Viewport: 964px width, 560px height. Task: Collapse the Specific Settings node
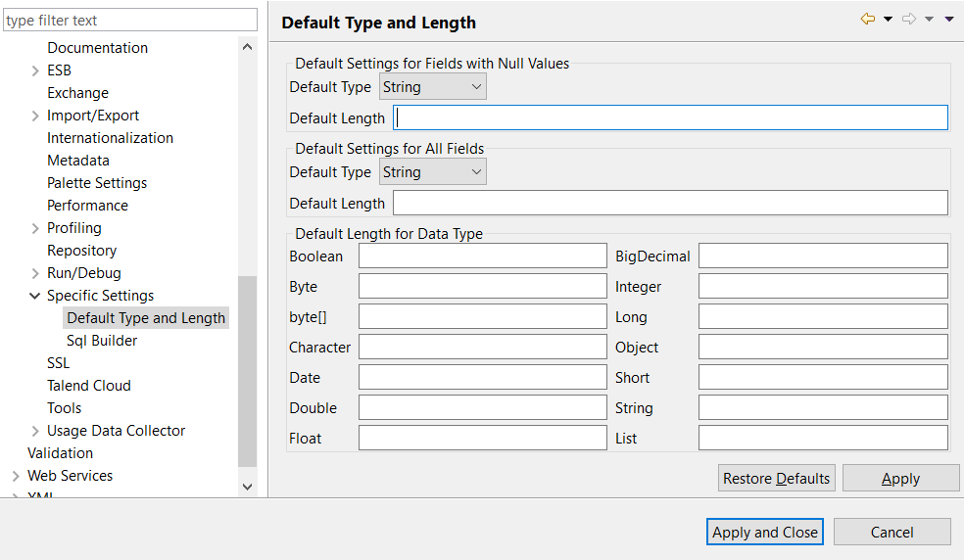coord(35,296)
